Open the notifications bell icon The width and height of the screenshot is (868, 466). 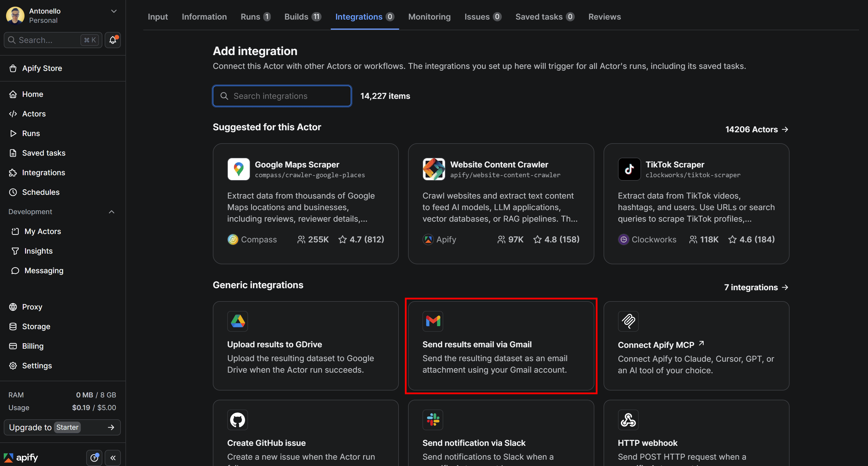point(112,40)
